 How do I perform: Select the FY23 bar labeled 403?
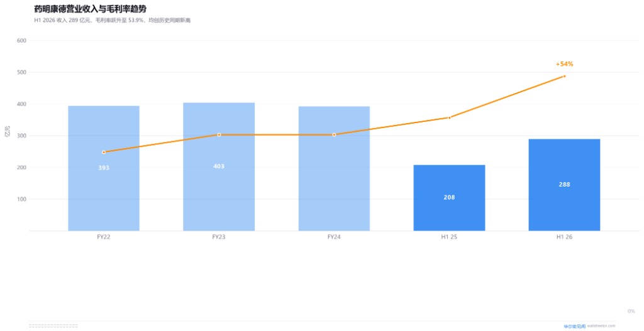219,166
